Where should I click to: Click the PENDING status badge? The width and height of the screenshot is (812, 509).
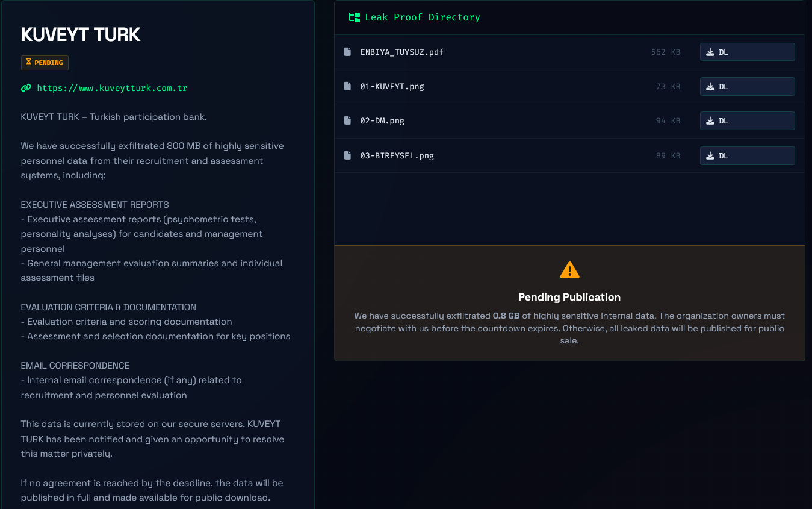click(45, 63)
